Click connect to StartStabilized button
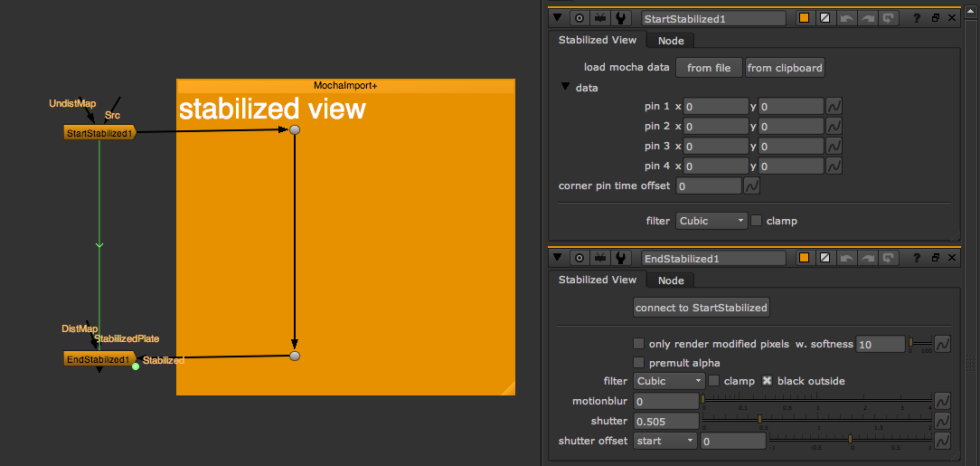 (x=701, y=308)
